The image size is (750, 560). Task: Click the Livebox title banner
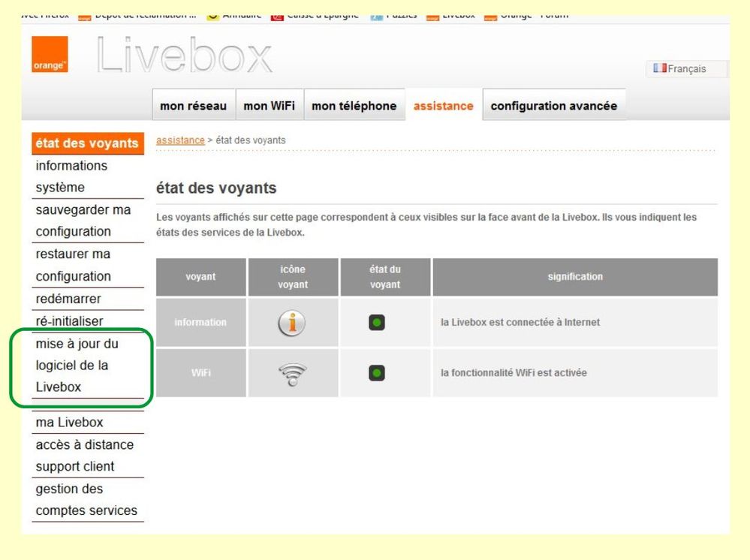(x=184, y=55)
